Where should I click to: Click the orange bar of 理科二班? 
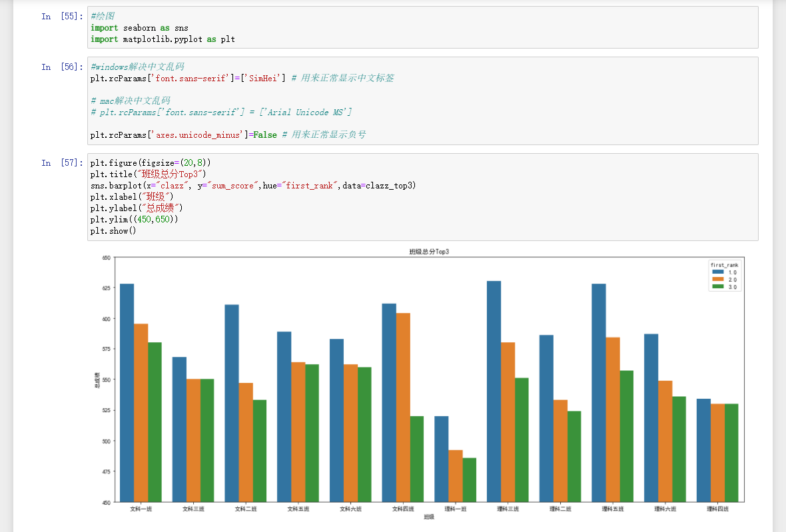(x=560, y=451)
